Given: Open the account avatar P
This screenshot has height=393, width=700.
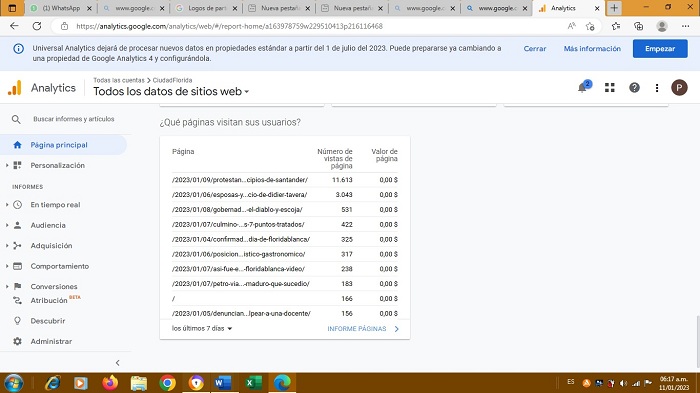Looking at the screenshot, I should click(x=679, y=88).
